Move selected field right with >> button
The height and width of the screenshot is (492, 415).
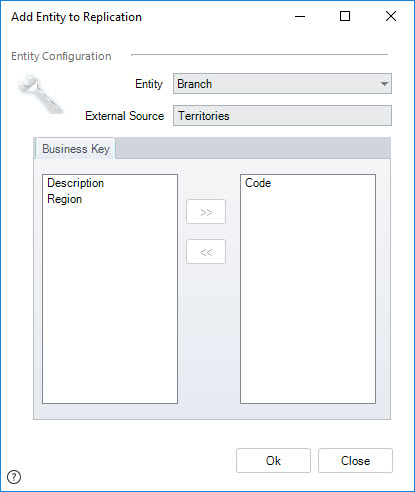tap(206, 212)
